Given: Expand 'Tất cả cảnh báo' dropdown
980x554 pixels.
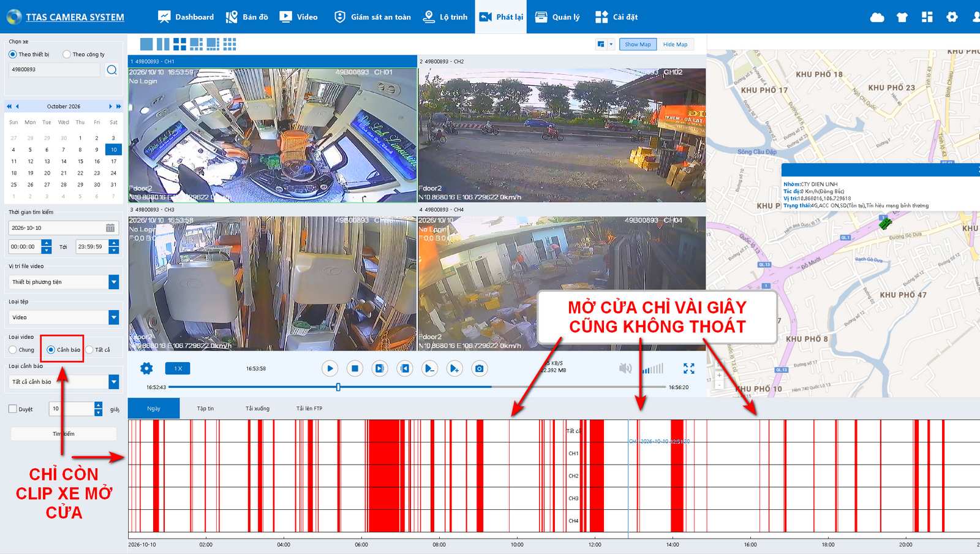Looking at the screenshot, I should tap(114, 382).
